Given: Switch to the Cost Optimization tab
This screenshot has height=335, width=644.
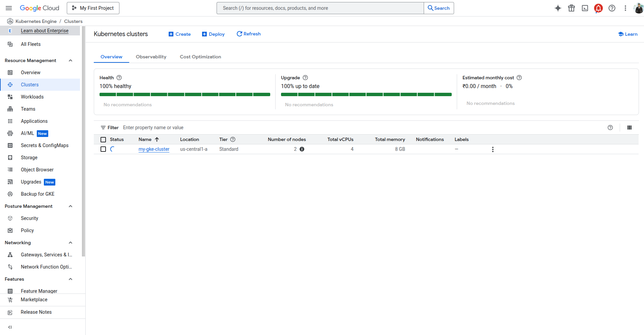Looking at the screenshot, I should point(200,57).
